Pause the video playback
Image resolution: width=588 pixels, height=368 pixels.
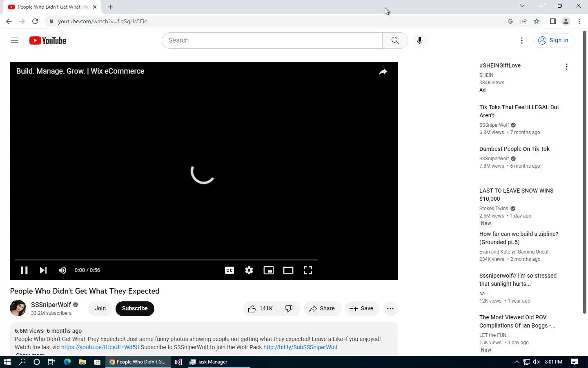tap(24, 270)
